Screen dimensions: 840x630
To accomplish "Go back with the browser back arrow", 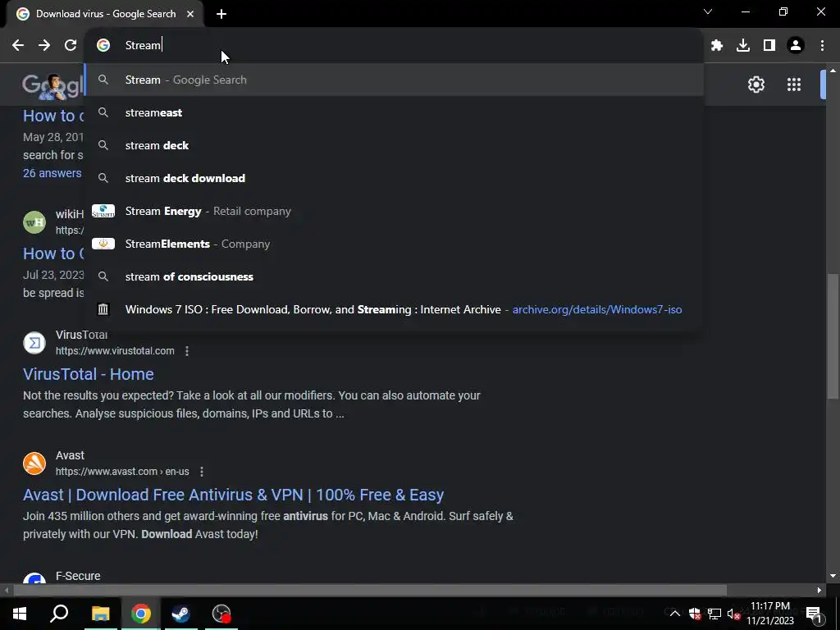I will tap(18, 46).
